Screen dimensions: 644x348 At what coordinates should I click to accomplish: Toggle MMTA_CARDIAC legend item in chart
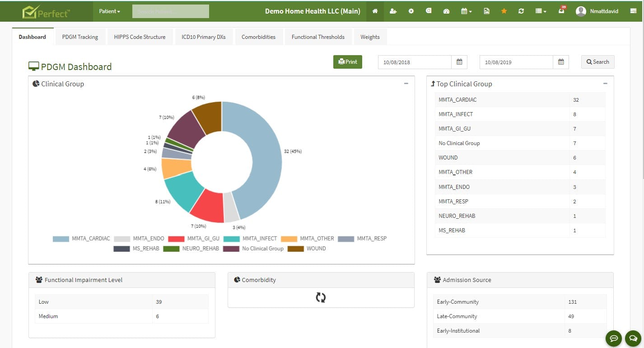click(x=81, y=239)
